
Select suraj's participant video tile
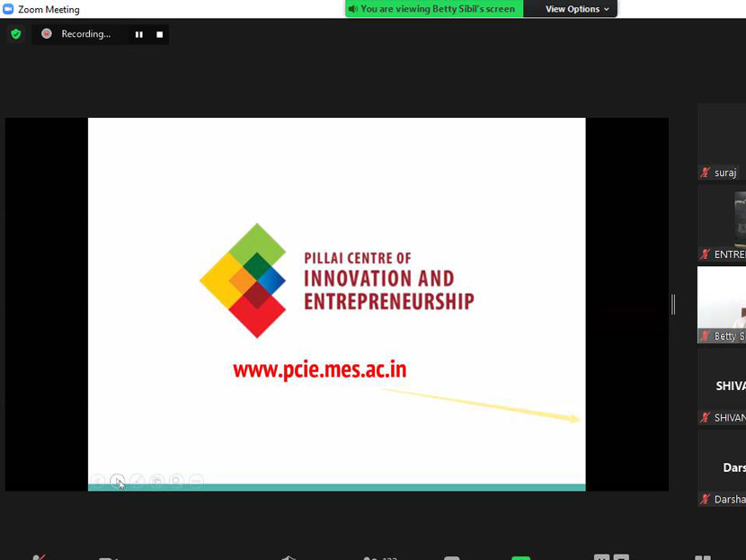point(722,142)
